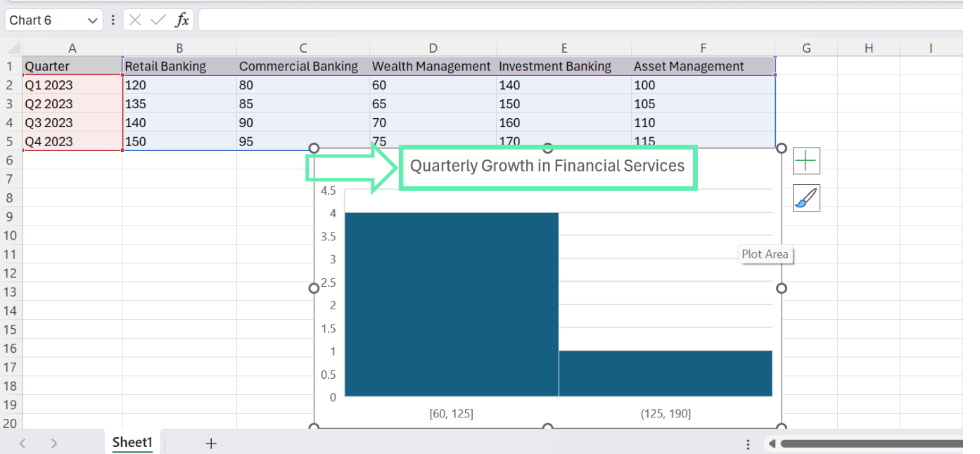Select the chart title text
Image resolution: width=980 pixels, height=454 pixels.
point(547,166)
